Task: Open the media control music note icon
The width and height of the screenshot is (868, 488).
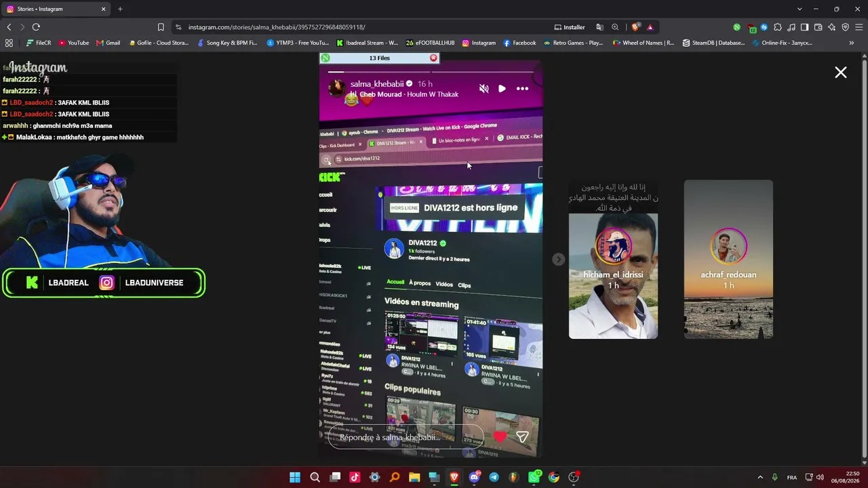Action: [x=791, y=27]
